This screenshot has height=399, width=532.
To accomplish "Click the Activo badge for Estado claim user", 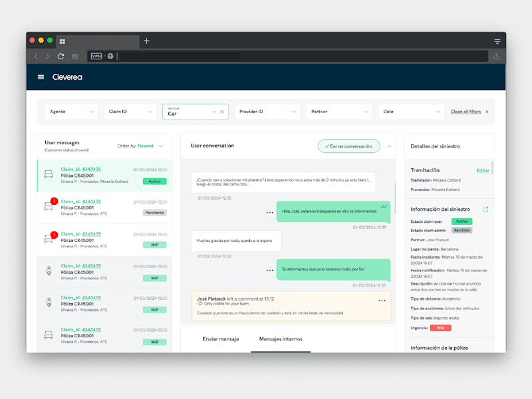I will pyautogui.click(x=462, y=221).
